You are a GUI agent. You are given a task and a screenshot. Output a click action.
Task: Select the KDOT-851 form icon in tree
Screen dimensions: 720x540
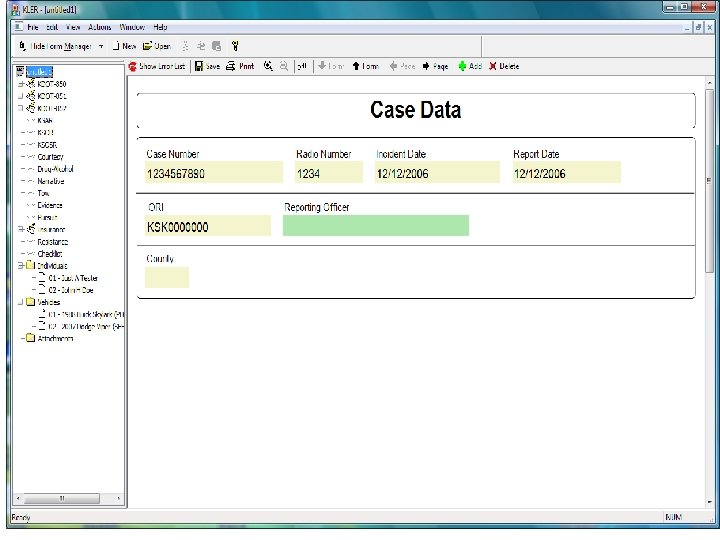pos(31,96)
